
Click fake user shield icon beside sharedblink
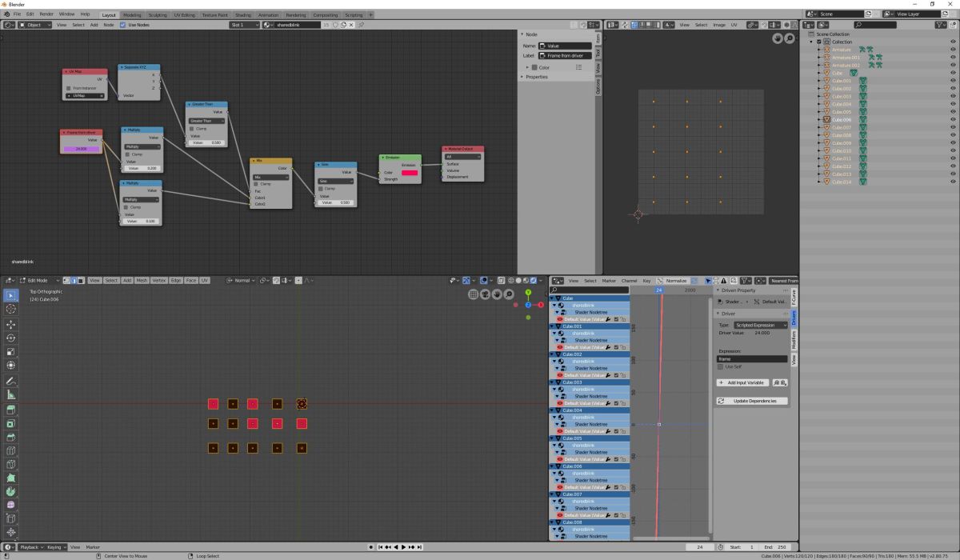coord(335,25)
